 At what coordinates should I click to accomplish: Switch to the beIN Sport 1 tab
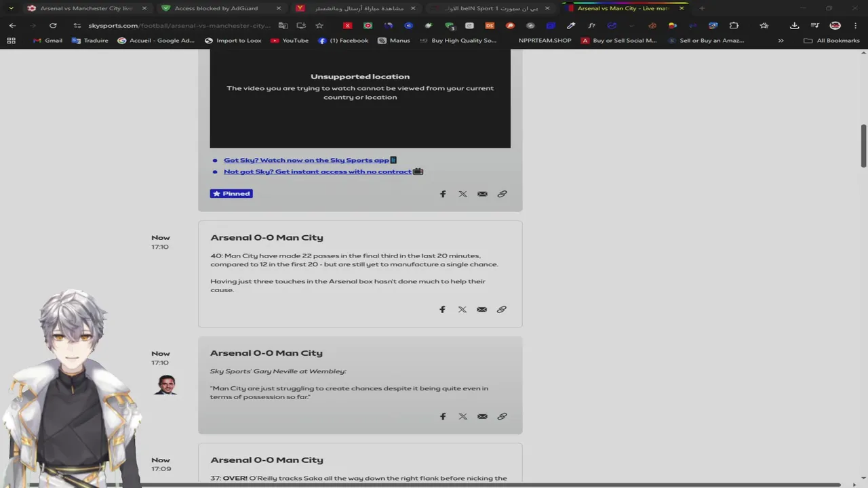(x=491, y=8)
